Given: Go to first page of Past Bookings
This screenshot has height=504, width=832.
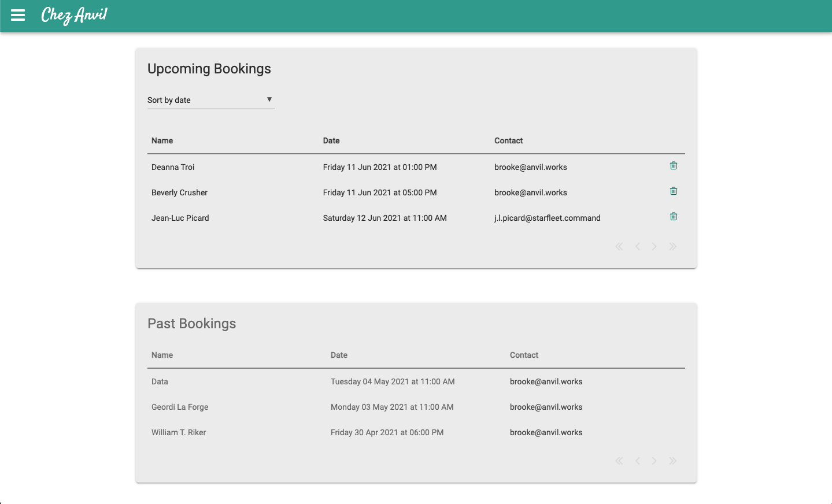Looking at the screenshot, I should point(619,461).
